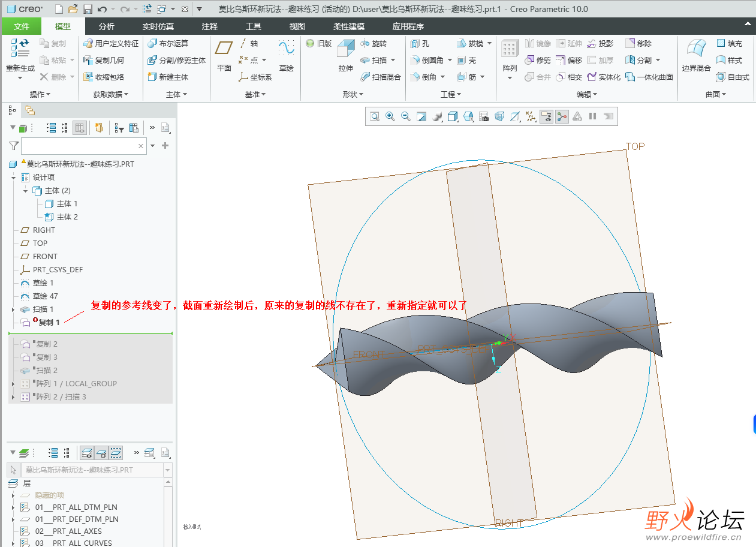Switch to the 实时仿真 ribbon tab
Screen dimensions: 756x547
tap(158, 26)
